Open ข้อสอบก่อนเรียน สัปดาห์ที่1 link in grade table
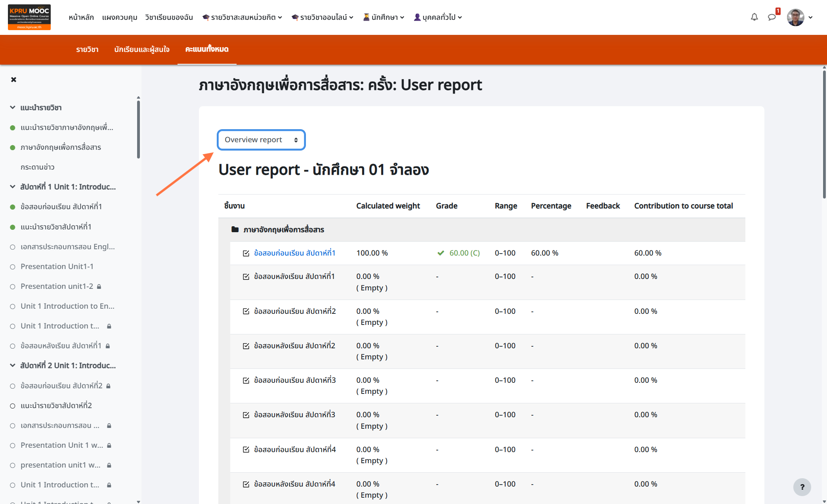This screenshot has height=504, width=827. click(295, 253)
